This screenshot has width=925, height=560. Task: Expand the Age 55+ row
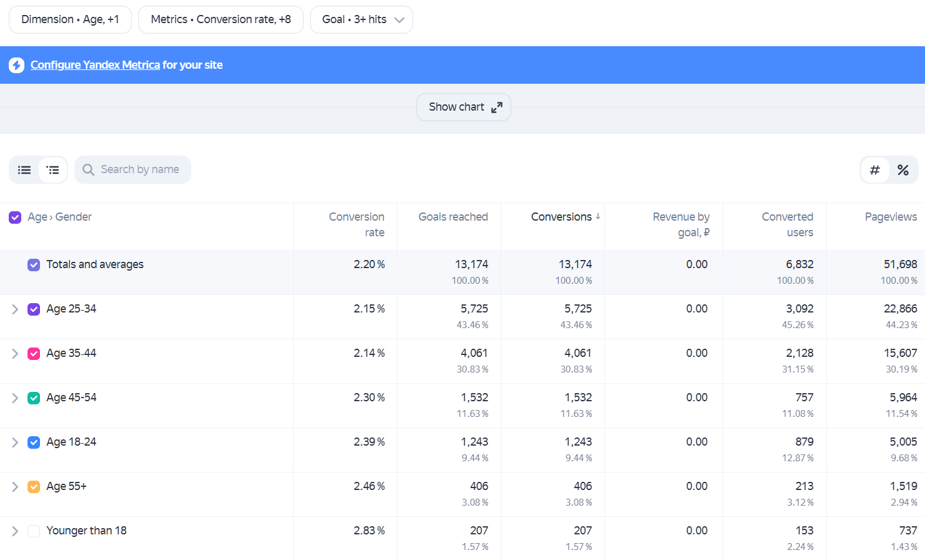[x=15, y=487]
